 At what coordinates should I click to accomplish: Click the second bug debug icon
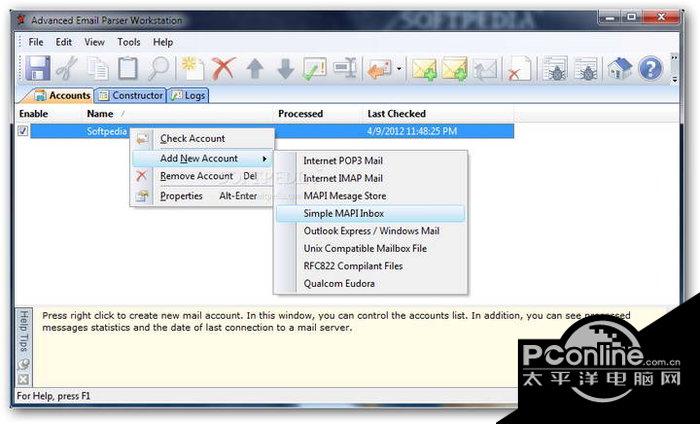click(585, 69)
